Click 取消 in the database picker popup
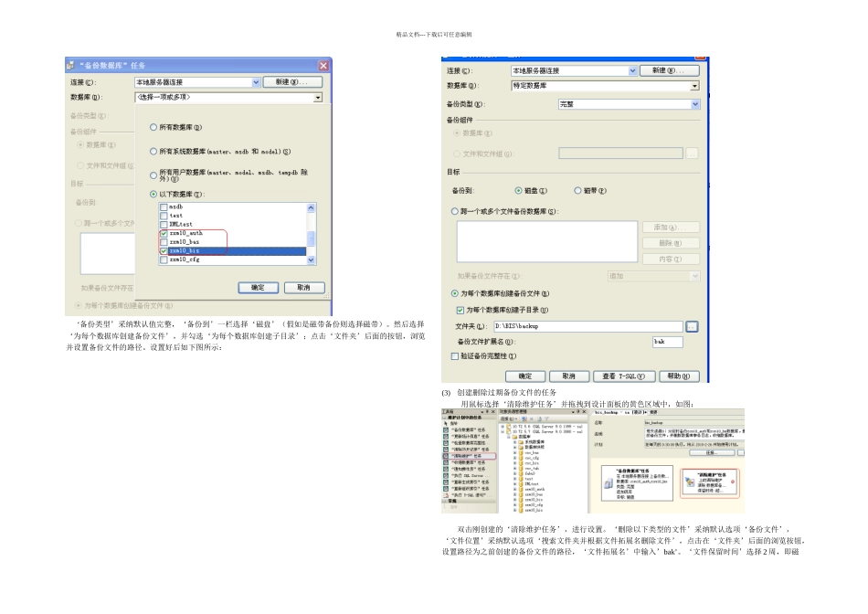The image size is (868, 614). point(304,288)
